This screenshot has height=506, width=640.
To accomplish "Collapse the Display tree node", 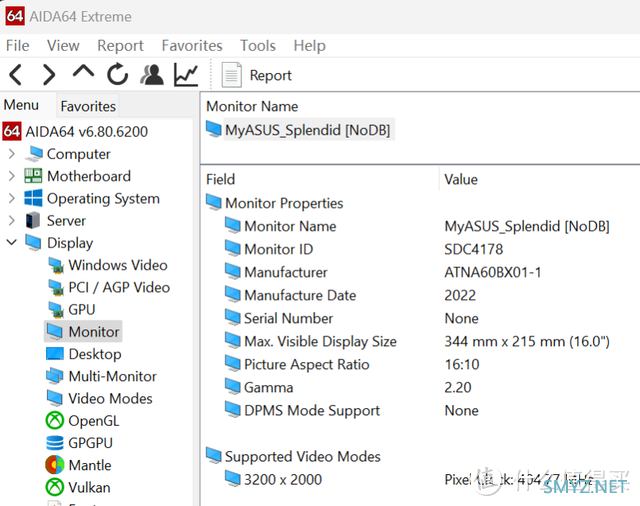I will (12, 242).
